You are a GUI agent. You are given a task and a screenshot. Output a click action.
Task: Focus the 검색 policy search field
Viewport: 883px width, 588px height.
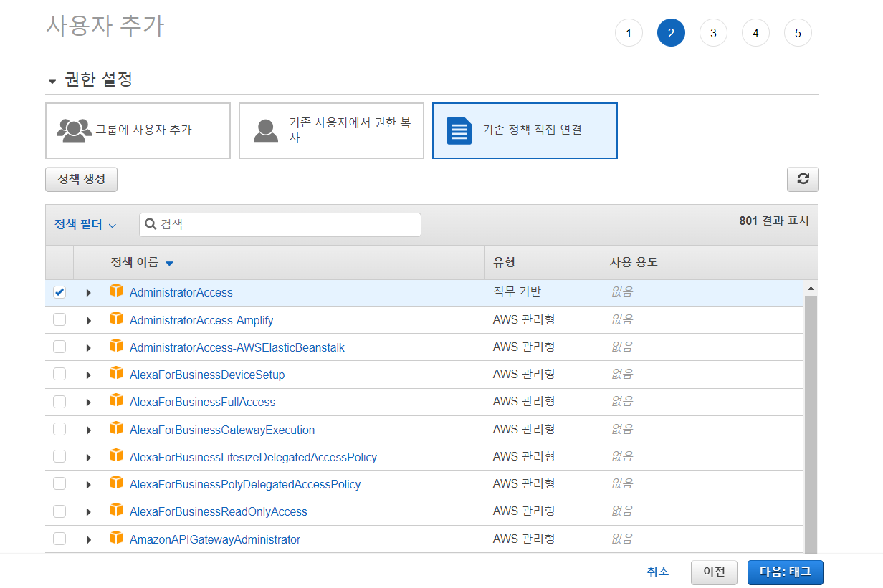pyautogui.click(x=280, y=224)
